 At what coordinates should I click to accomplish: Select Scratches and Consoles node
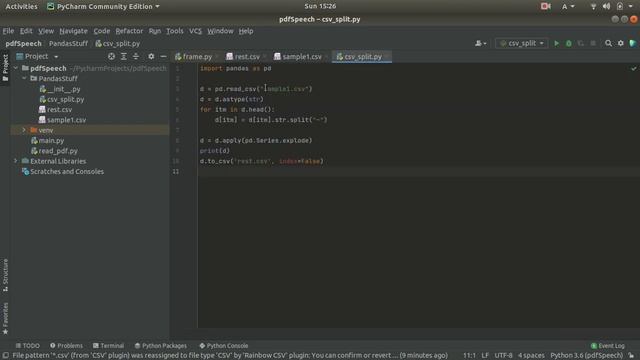(63, 171)
